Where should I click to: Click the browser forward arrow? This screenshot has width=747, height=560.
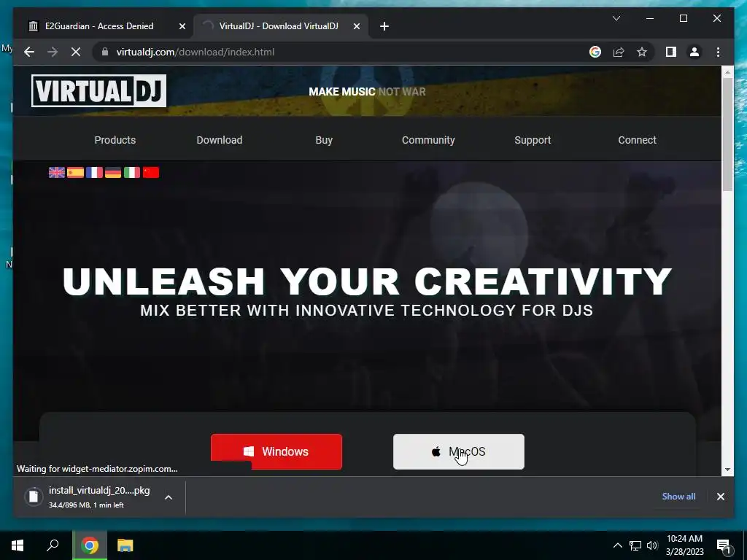tap(53, 52)
